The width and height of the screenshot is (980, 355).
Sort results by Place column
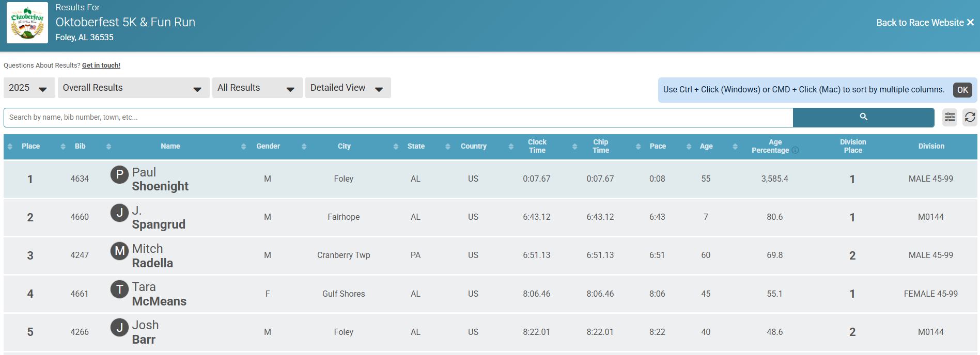(x=30, y=146)
